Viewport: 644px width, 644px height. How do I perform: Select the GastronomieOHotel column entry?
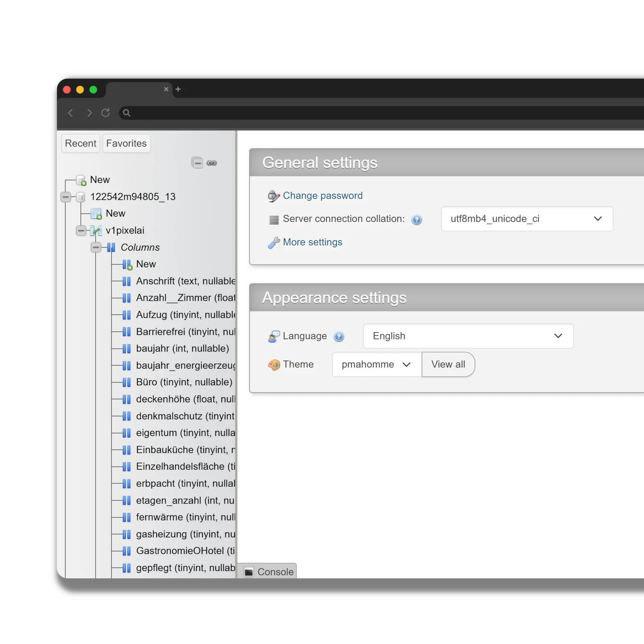pyautogui.click(x=186, y=551)
